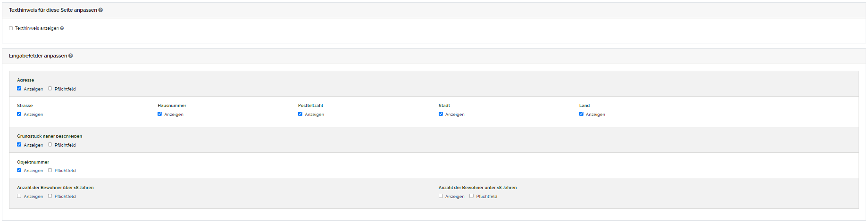Uncheck Anzeigen under Stadt
Viewport: 868px width, 223px height.
click(x=441, y=114)
